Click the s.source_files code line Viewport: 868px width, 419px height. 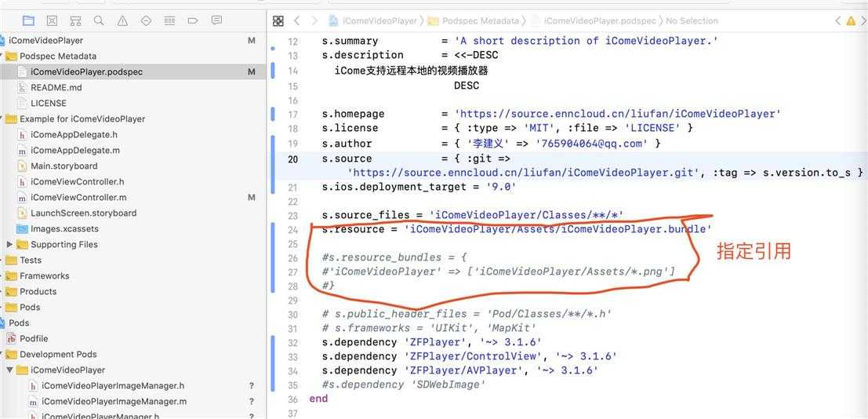point(474,215)
